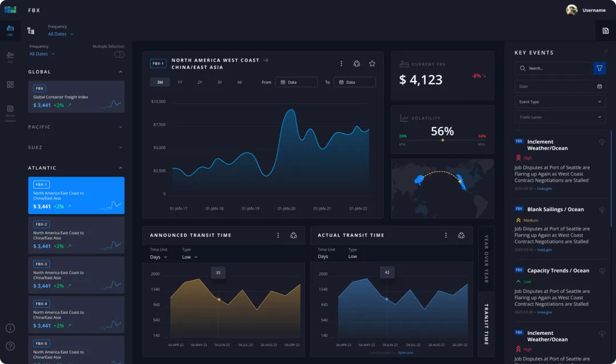Click the user avatar picture
This screenshot has height=364, width=616.
coord(572,10)
